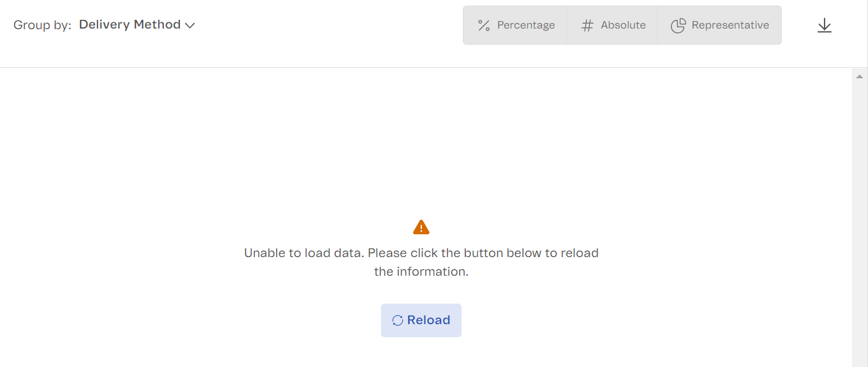The width and height of the screenshot is (868, 367).
Task: Switch to Percentage view mode
Action: click(x=516, y=25)
